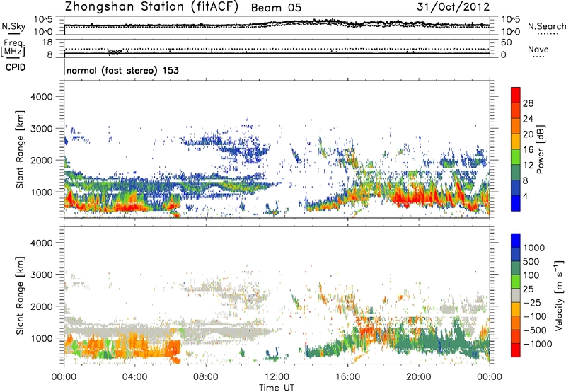Click the "18" frequency axis tick
566x392 pixels.
47,42
